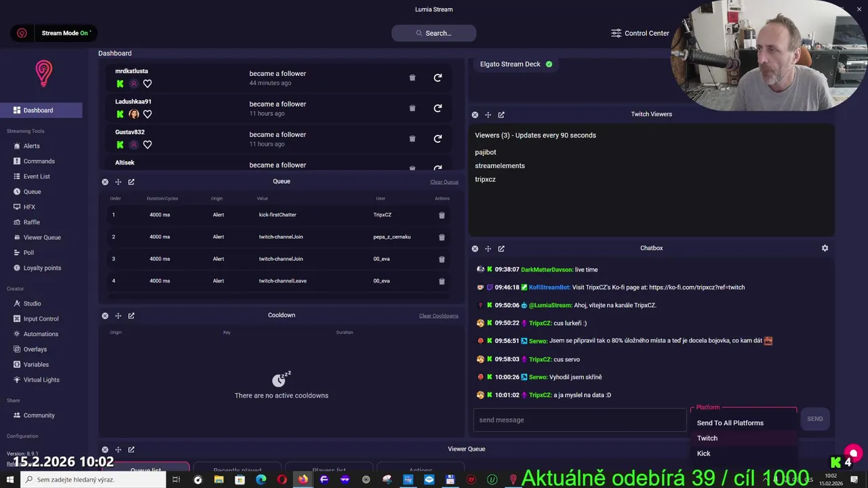Delete Ladushkaa91 follower event

coord(412,108)
